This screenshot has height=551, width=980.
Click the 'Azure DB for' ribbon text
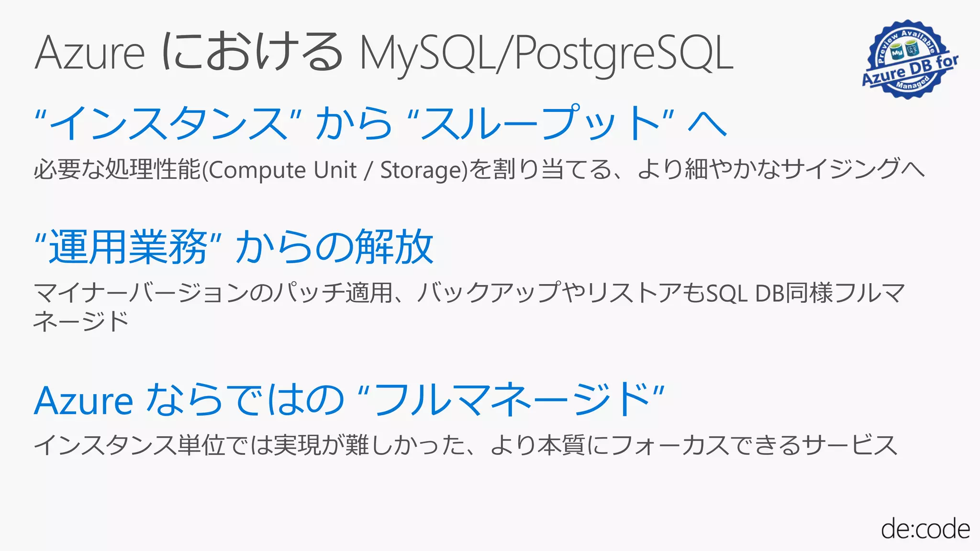point(910,70)
